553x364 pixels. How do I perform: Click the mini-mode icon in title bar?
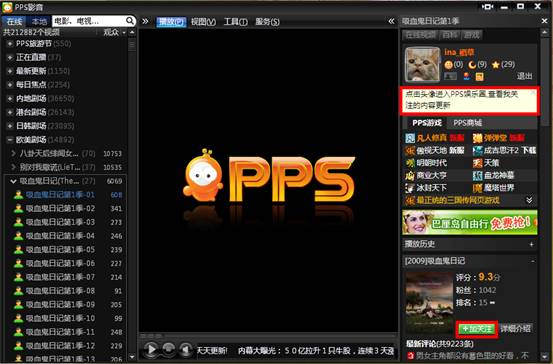pyautogui.click(x=487, y=7)
